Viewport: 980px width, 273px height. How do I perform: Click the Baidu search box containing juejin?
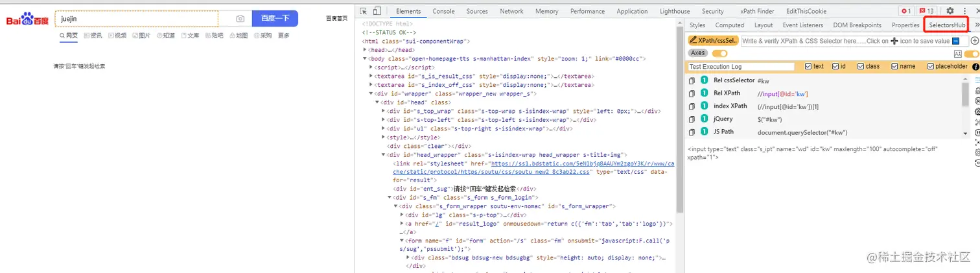pos(136,19)
